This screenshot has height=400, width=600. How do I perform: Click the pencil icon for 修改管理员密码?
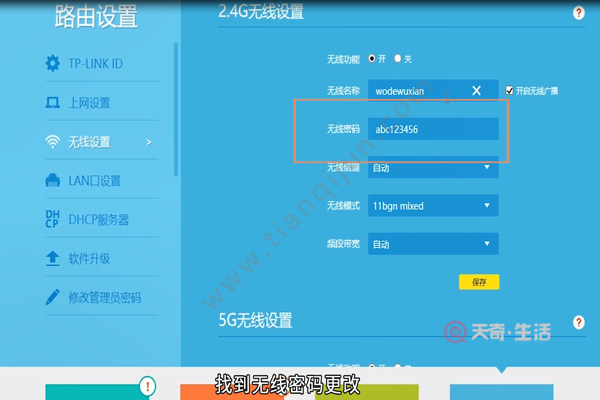coord(53,298)
